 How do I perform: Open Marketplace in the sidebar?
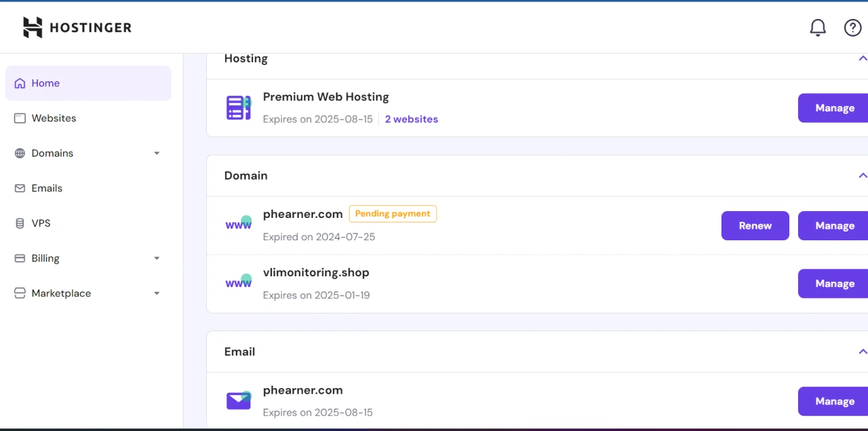coord(88,293)
